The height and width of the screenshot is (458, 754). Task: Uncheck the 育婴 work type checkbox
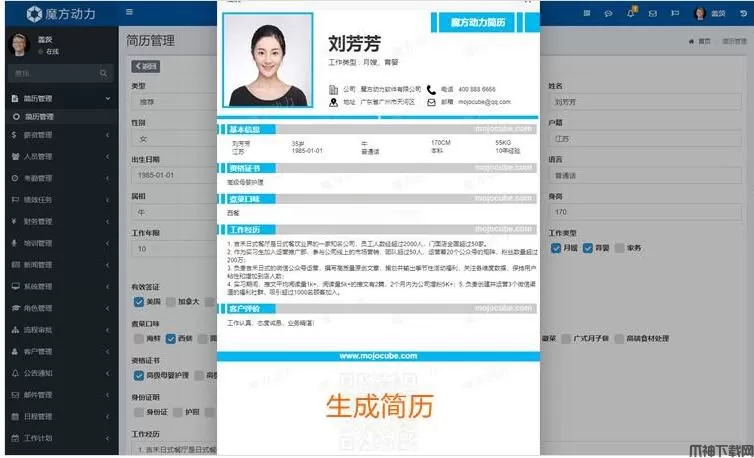(x=588, y=248)
